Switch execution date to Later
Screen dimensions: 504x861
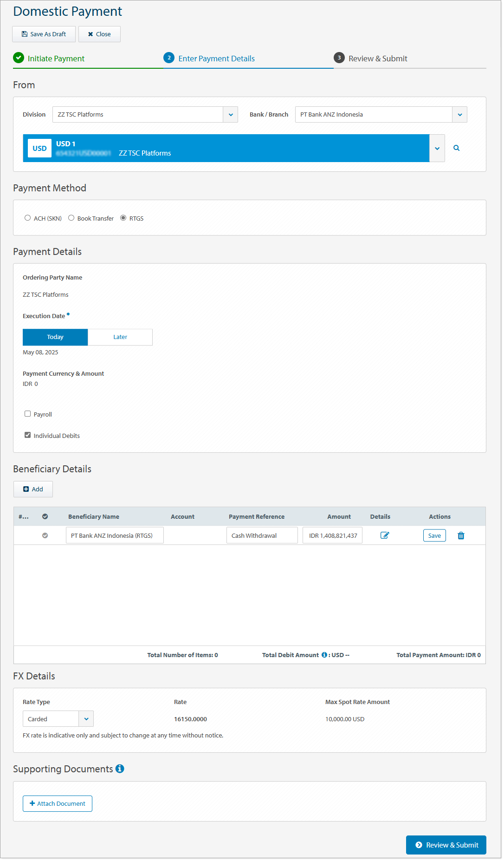120,337
